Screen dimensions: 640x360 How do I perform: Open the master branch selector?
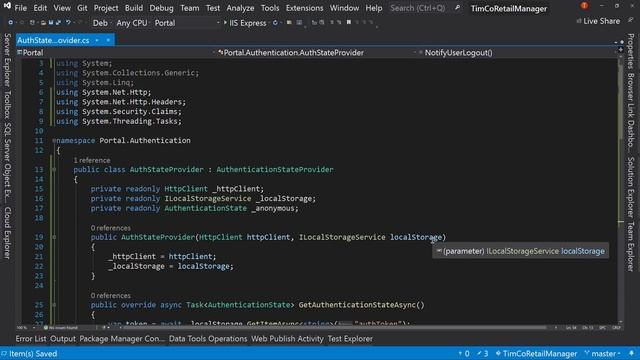tap(602, 354)
